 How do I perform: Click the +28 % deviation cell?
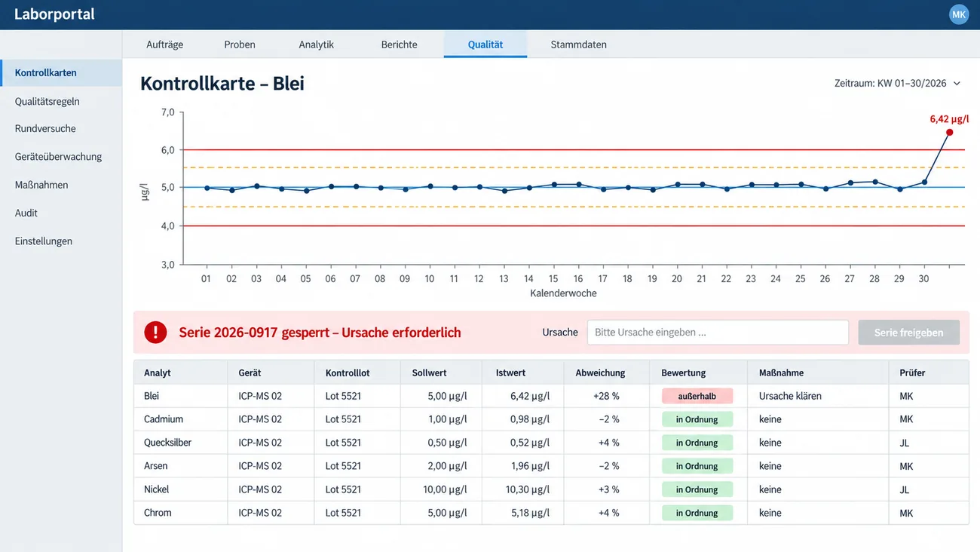[607, 396]
